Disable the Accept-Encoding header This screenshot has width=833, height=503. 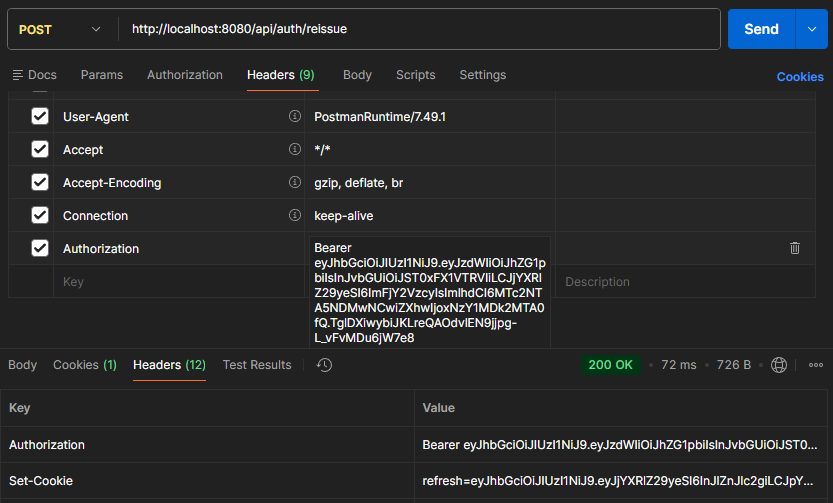coord(40,182)
